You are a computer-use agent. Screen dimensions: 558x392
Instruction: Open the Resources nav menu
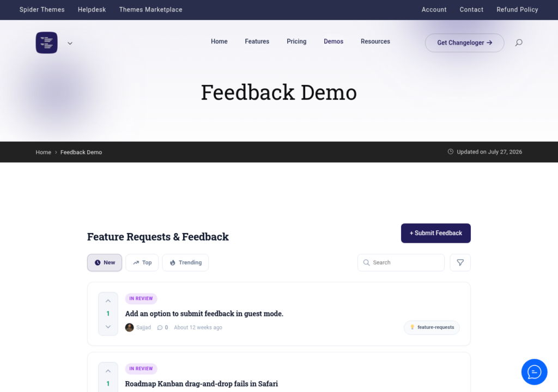375,41
